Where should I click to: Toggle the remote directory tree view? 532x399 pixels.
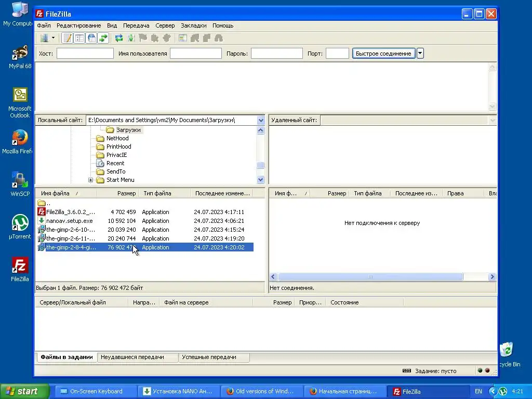click(x=91, y=38)
